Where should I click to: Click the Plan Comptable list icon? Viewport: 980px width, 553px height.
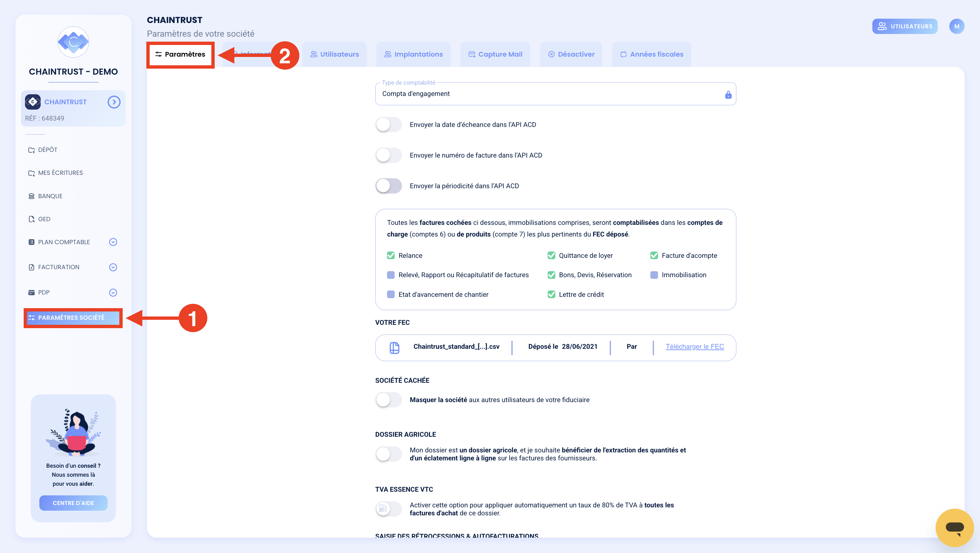click(x=32, y=242)
